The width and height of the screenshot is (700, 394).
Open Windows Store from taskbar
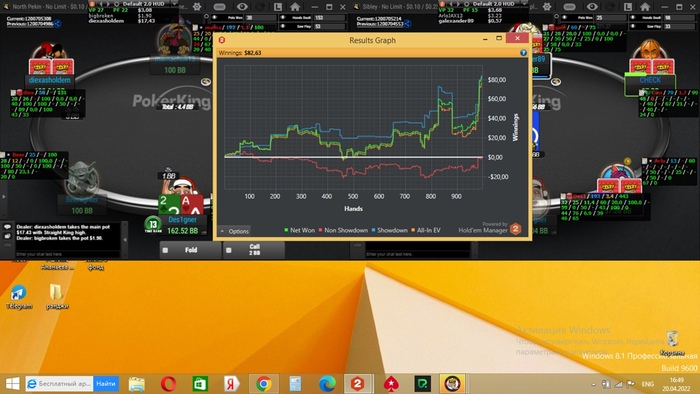[x=200, y=384]
